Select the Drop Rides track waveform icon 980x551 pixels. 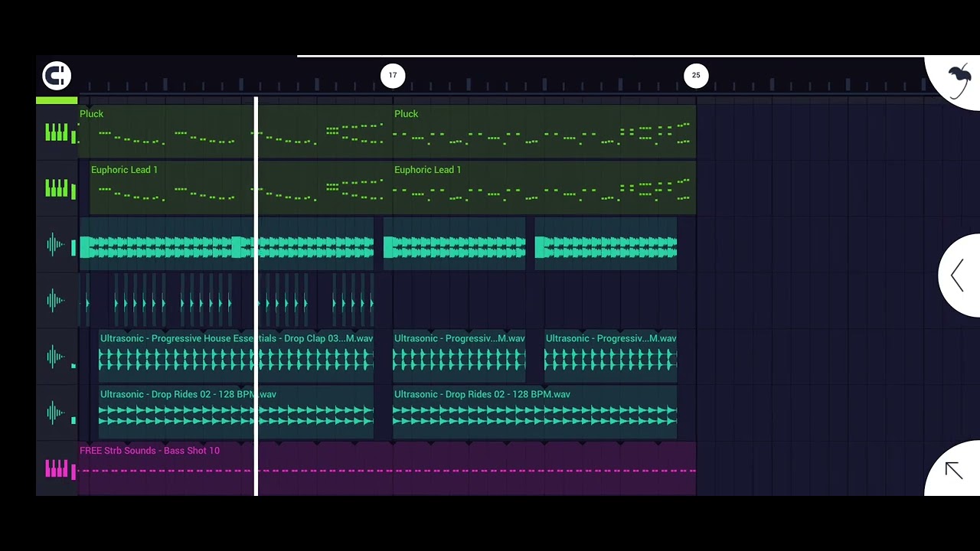click(x=56, y=412)
